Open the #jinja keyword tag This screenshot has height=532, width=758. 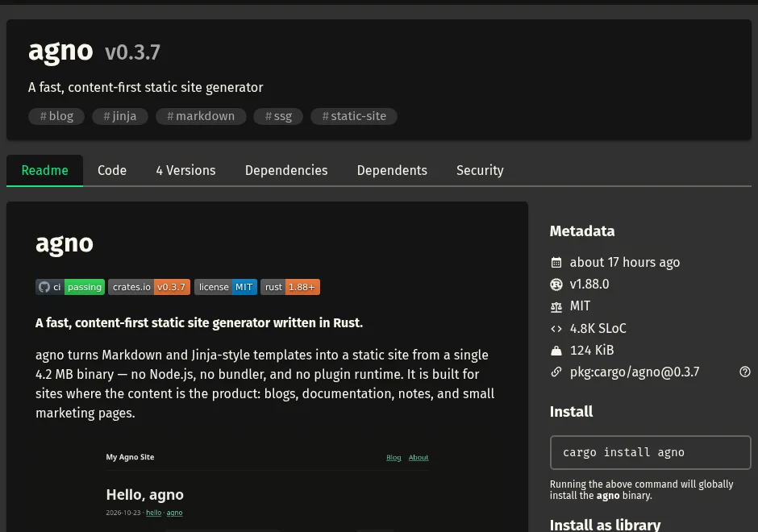click(x=120, y=116)
